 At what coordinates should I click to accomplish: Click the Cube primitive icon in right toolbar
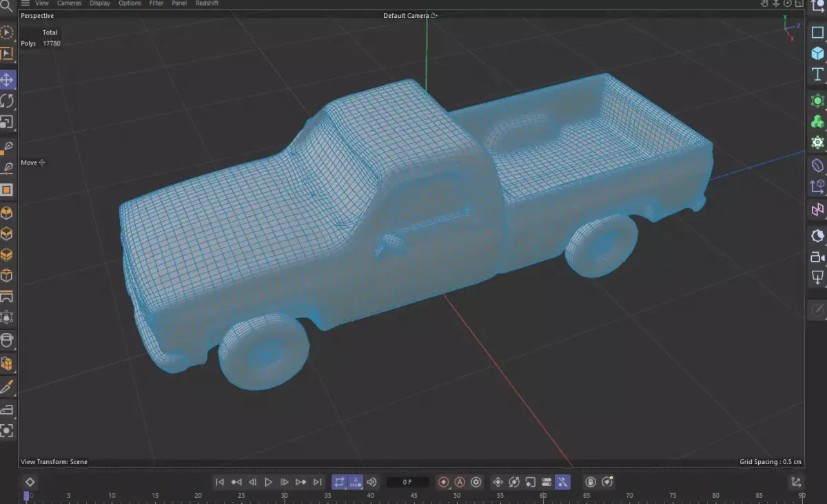click(x=817, y=53)
